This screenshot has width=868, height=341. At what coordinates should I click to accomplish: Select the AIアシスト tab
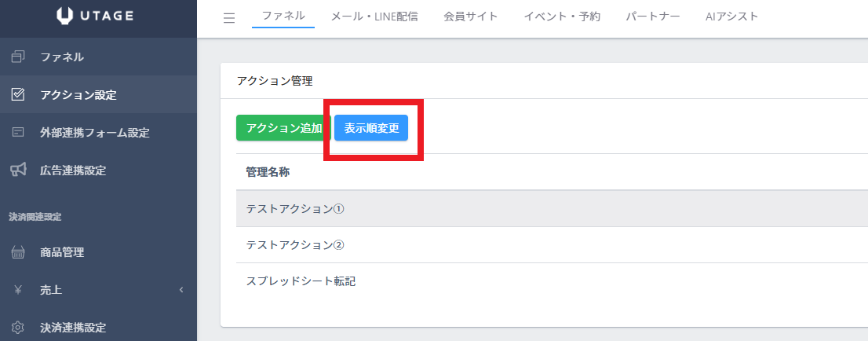pos(731,16)
